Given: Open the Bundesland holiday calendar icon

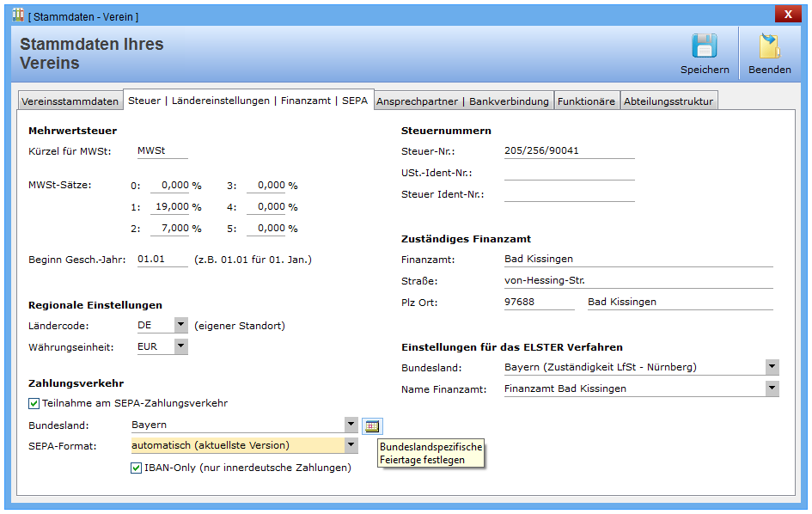Looking at the screenshot, I should click(371, 425).
